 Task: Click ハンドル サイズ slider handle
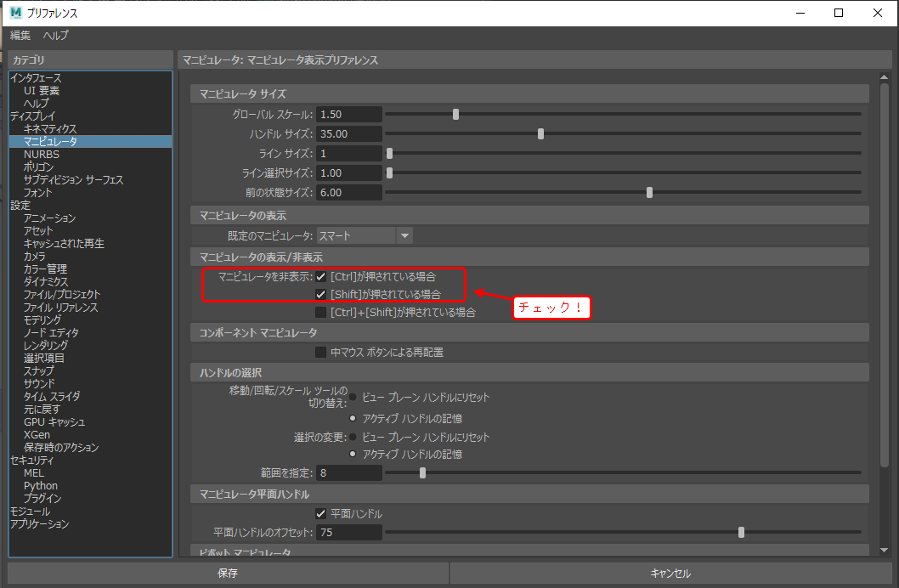pyautogui.click(x=540, y=134)
